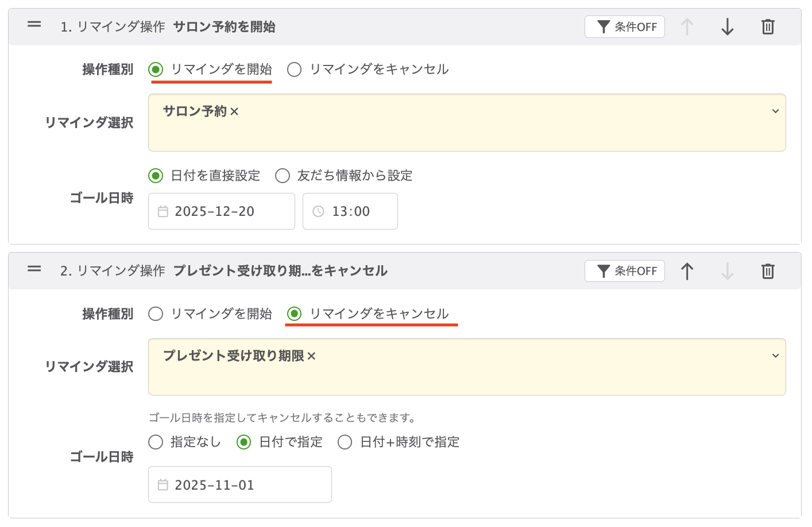The height and width of the screenshot is (527, 812).
Task: Open the 13:00 time field
Action: tap(350, 211)
